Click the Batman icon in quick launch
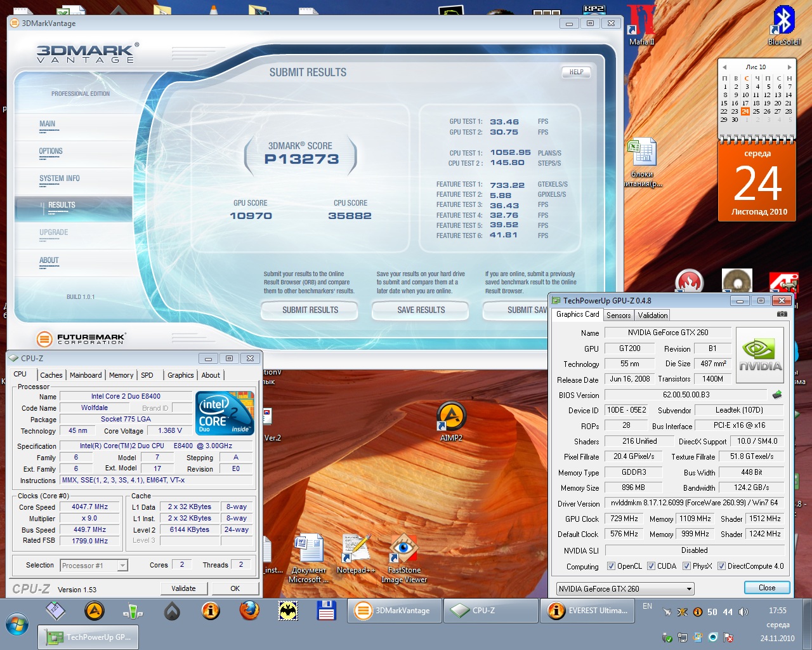This screenshot has width=812, height=650. (288, 611)
